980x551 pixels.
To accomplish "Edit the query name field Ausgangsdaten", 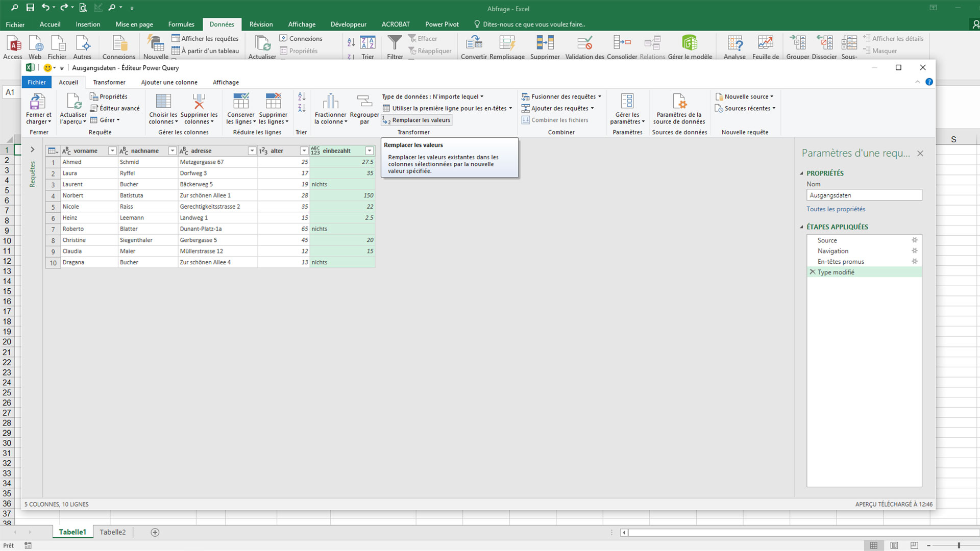I will coord(864,194).
